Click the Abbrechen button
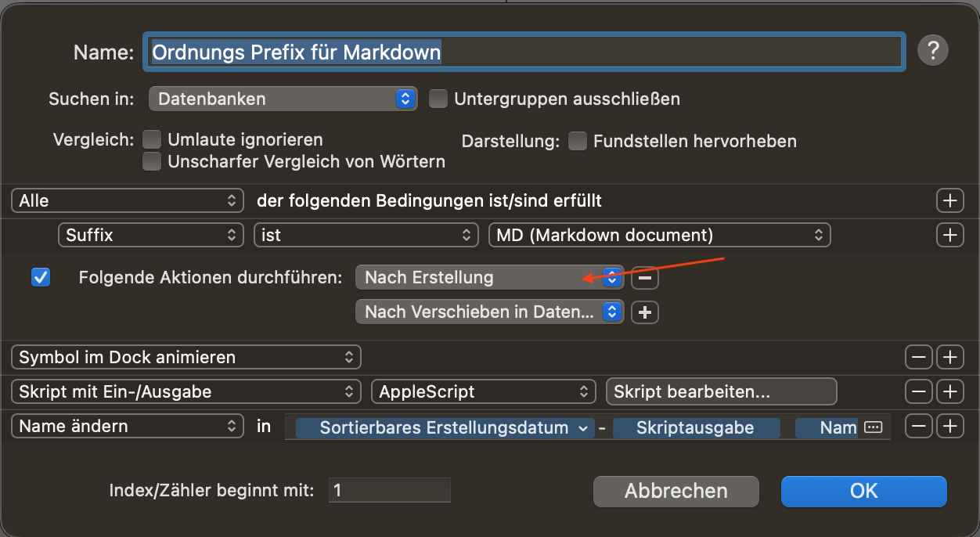 (x=676, y=491)
